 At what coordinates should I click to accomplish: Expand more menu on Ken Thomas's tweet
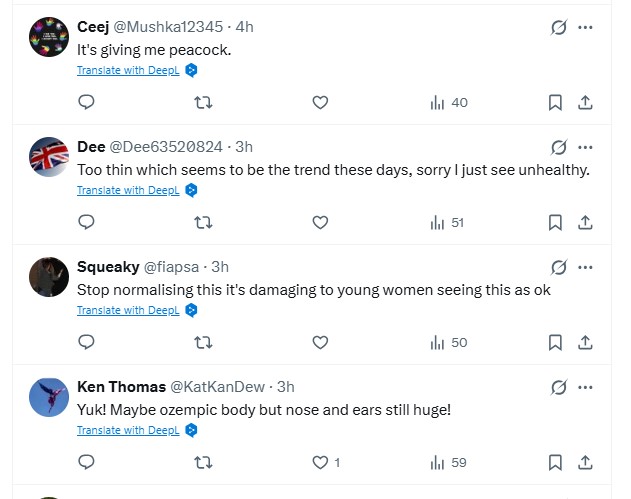coord(586,387)
